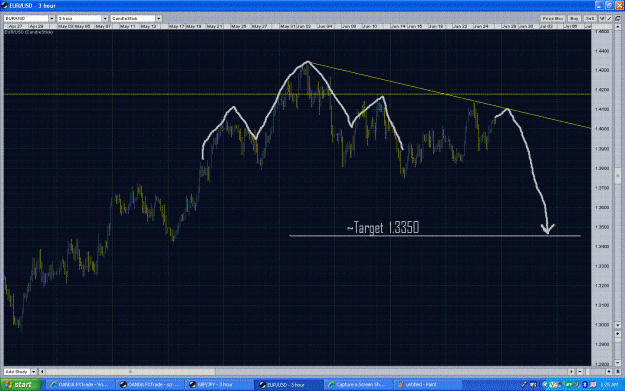Click the horizontal zoom-out minus button

click(580, 371)
